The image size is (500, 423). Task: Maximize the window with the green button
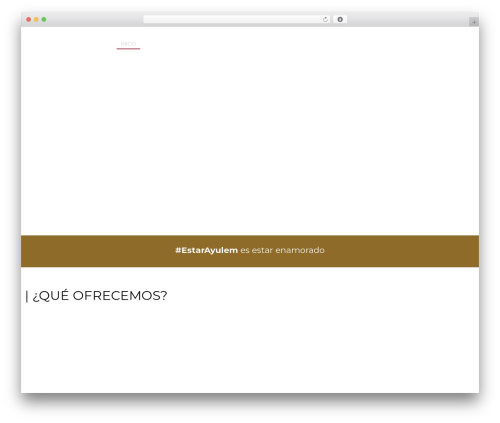(44, 19)
